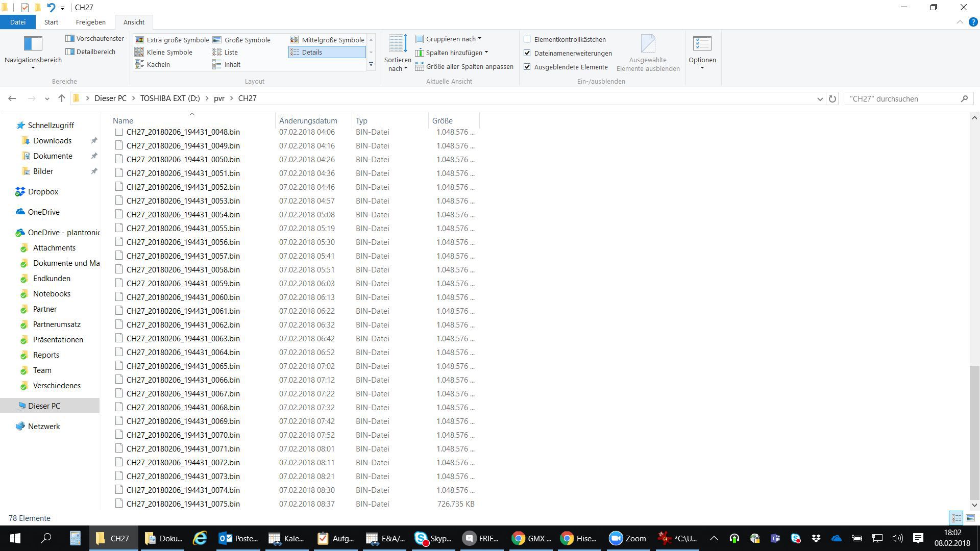
Task: Sort by the Größe column header
Action: (454, 121)
